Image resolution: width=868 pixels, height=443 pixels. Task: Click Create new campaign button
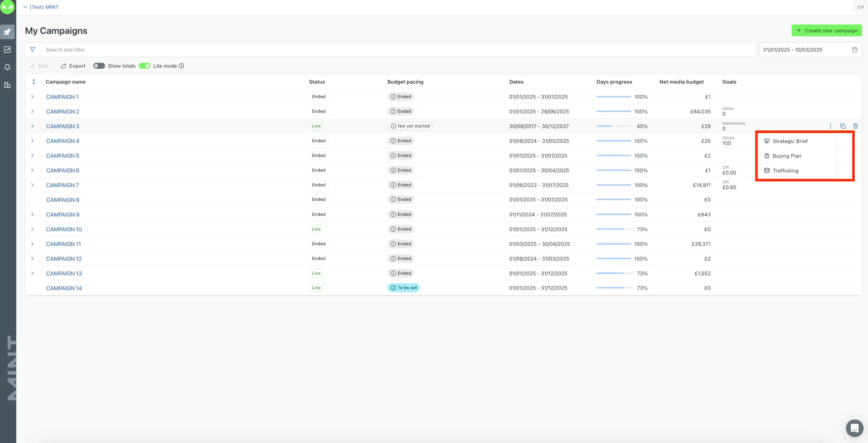coord(826,31)
